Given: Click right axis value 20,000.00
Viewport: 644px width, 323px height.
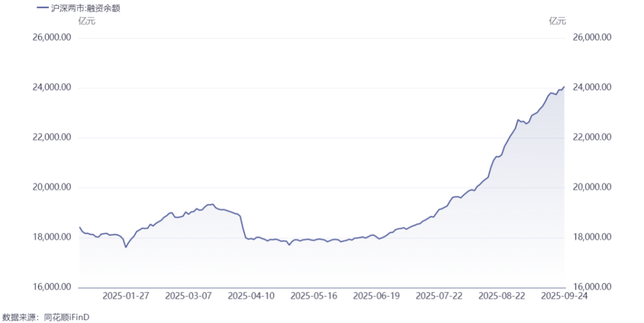Looking at the screenshot, I should 592,187.
